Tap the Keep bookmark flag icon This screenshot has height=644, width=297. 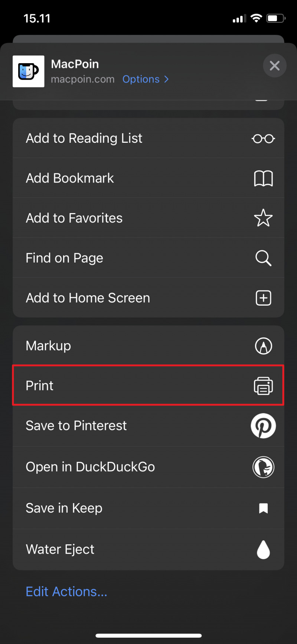point(263,508)
